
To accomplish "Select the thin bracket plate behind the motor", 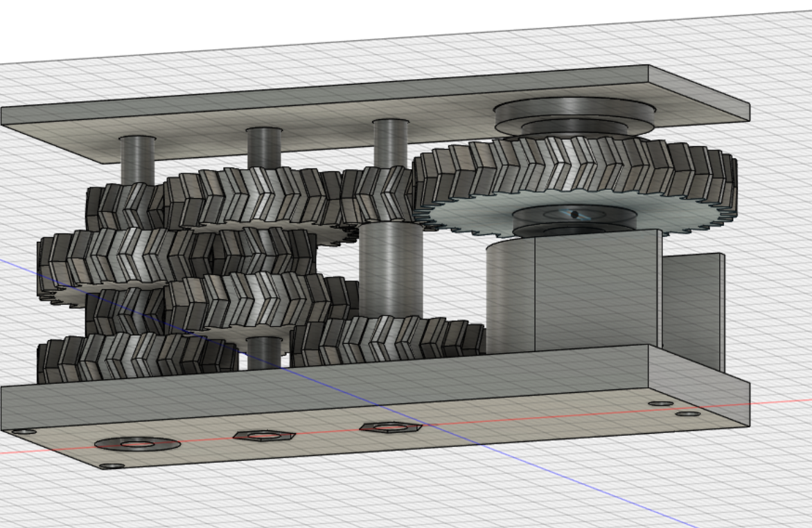I will (694, 311).
